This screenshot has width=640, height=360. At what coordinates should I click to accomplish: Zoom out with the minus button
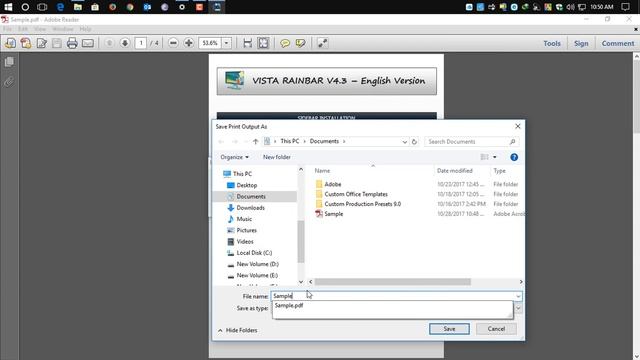click(x=173, y=43)
